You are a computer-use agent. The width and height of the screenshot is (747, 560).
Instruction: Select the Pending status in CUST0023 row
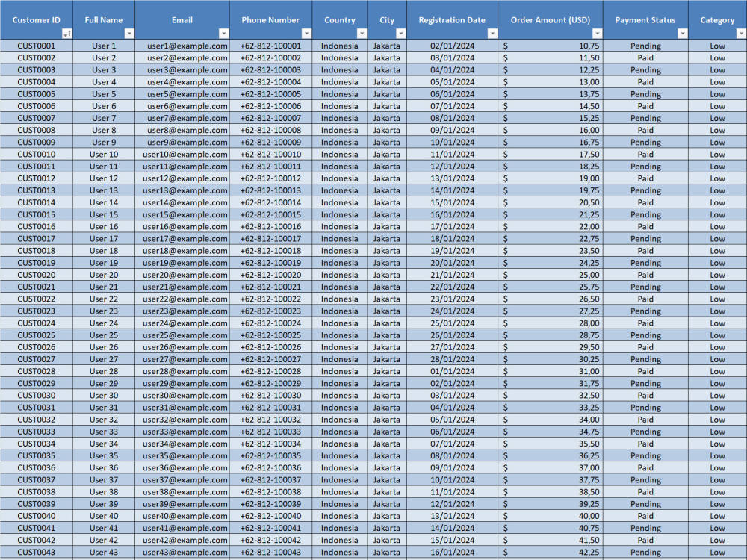click(645, 311)
